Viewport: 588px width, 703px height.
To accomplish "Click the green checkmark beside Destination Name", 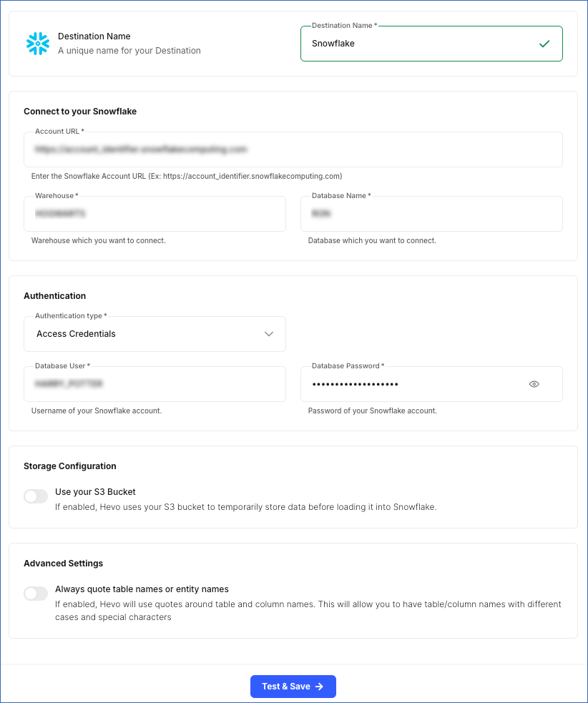I will pyautogui.click(x=546, y=43).
